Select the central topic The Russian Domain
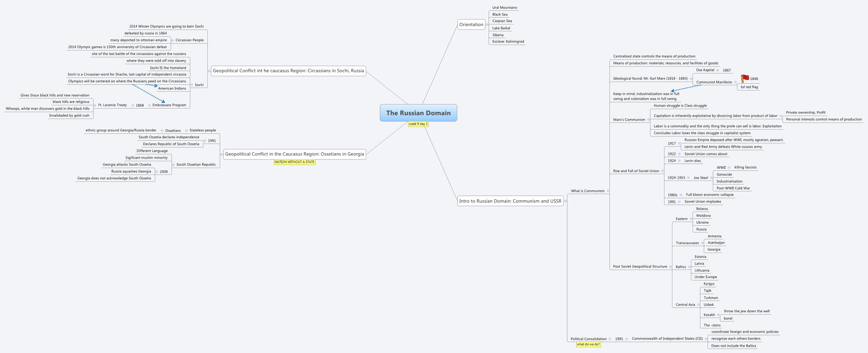Image resolution: width=868 pixels, height=353 pixels. 419,113
